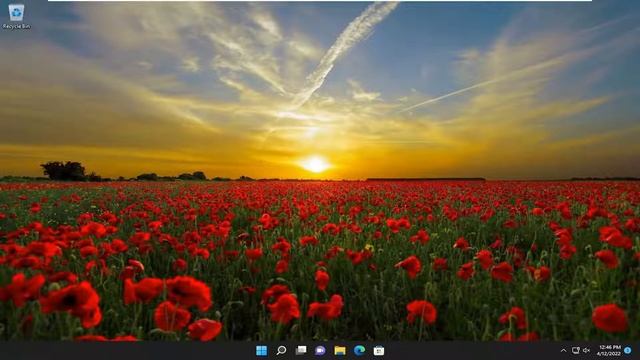Screen dimensions: 640x360
Task: Launch the Teams Chat taskbar icon
Action: (320, 351)
